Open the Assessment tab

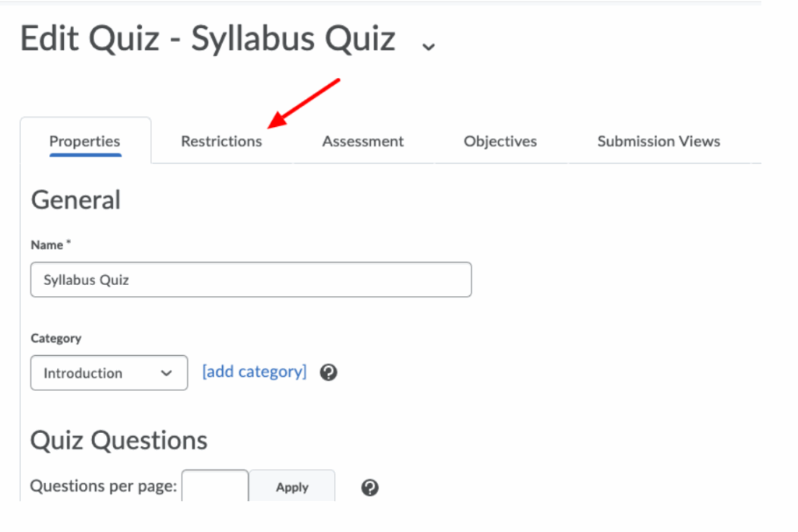pos(362,141)
